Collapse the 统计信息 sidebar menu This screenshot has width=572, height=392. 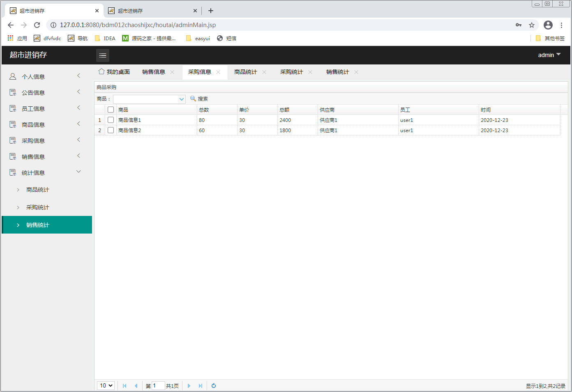coord(47,172)
